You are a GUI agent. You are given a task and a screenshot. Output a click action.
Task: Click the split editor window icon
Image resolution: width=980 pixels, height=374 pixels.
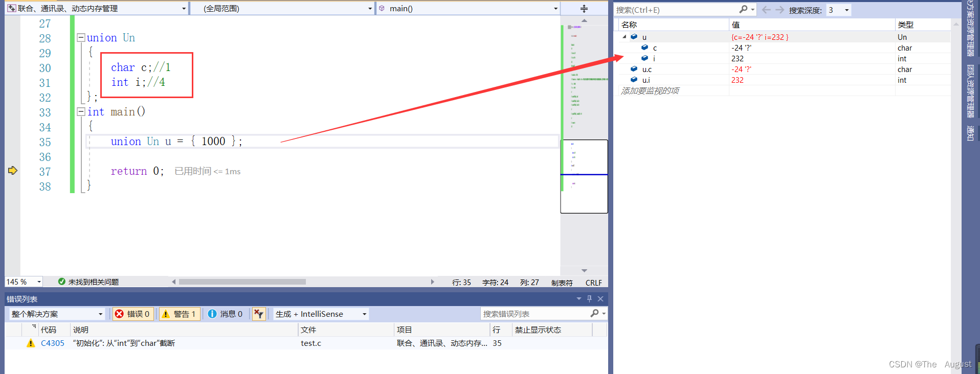click(584, 9)
